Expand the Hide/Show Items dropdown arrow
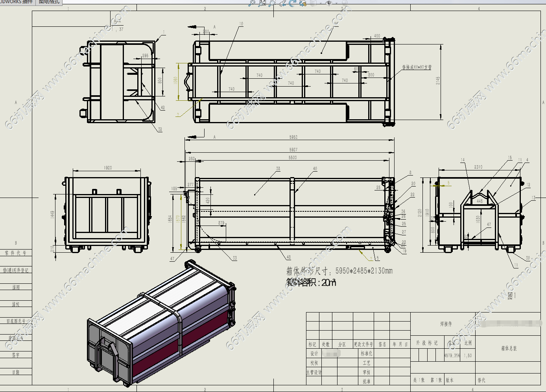The image size is (546, 392). (x=336, y=3)
